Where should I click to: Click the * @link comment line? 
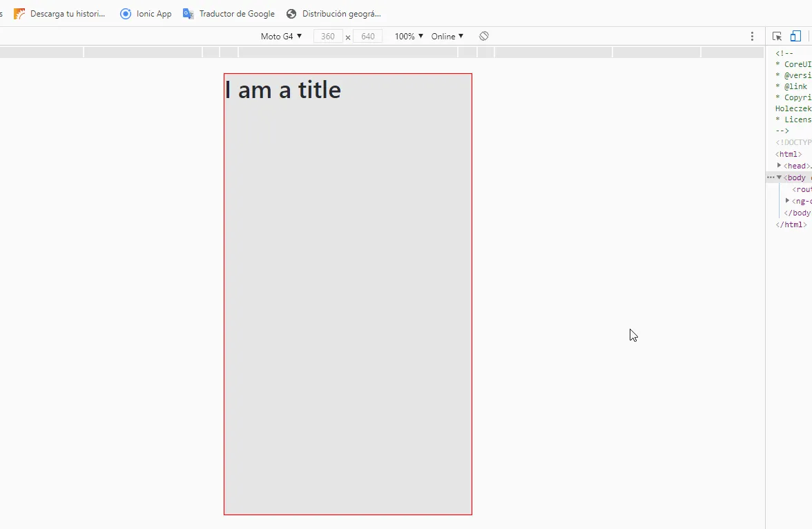tap(791, 86)
